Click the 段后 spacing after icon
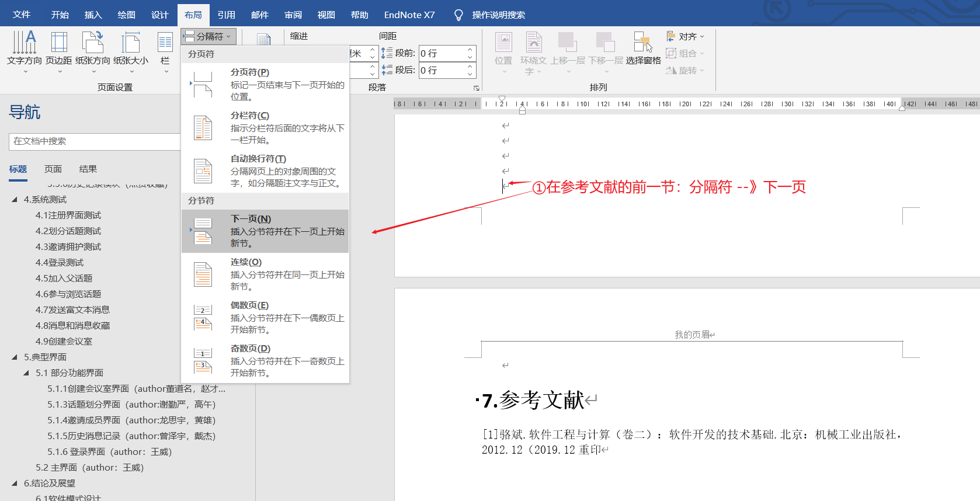The width and height of the screenshot is (980, 501). tap(387, 70)
